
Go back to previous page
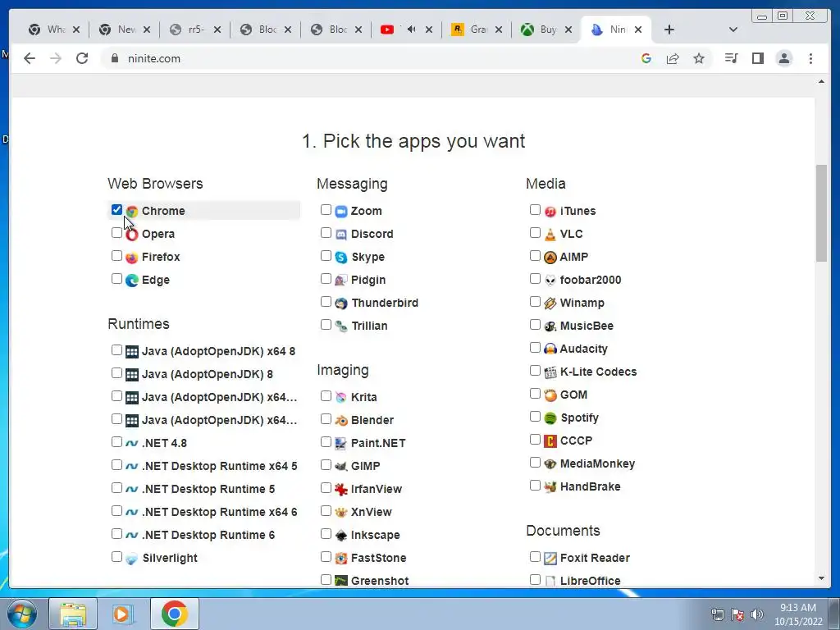[x=30, y=58]
